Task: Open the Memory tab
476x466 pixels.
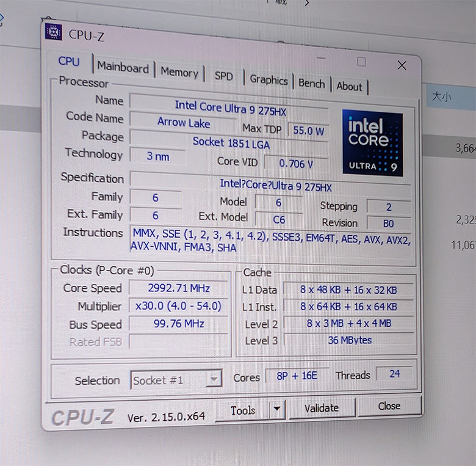Action: coord(179,72)
